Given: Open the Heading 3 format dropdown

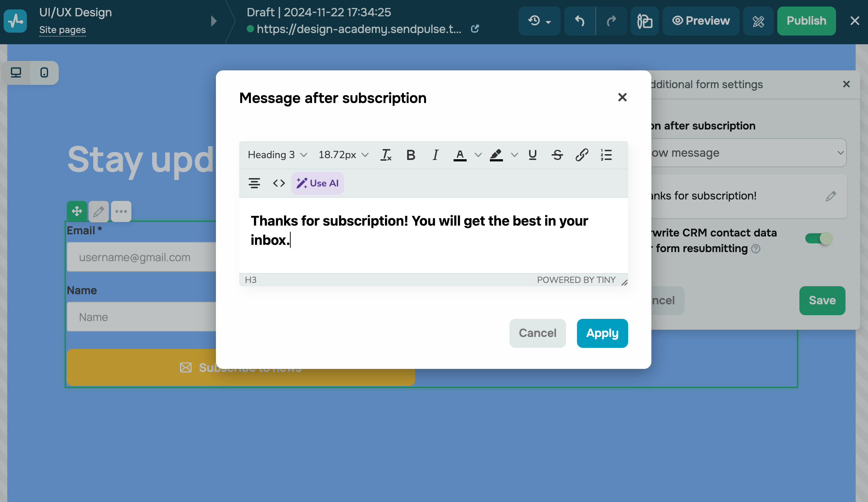Looking at the screenshot, I should (277, 155).
